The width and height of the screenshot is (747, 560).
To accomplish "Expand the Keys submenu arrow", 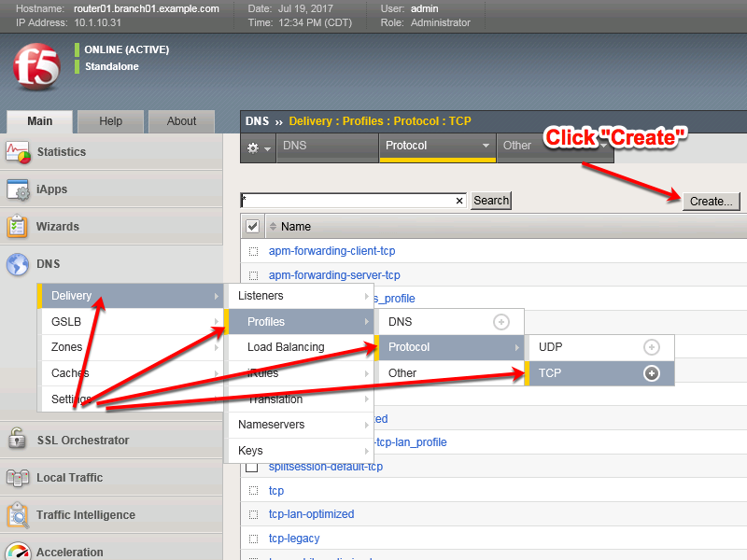I will pyautogui.click(x=366, y=451).
